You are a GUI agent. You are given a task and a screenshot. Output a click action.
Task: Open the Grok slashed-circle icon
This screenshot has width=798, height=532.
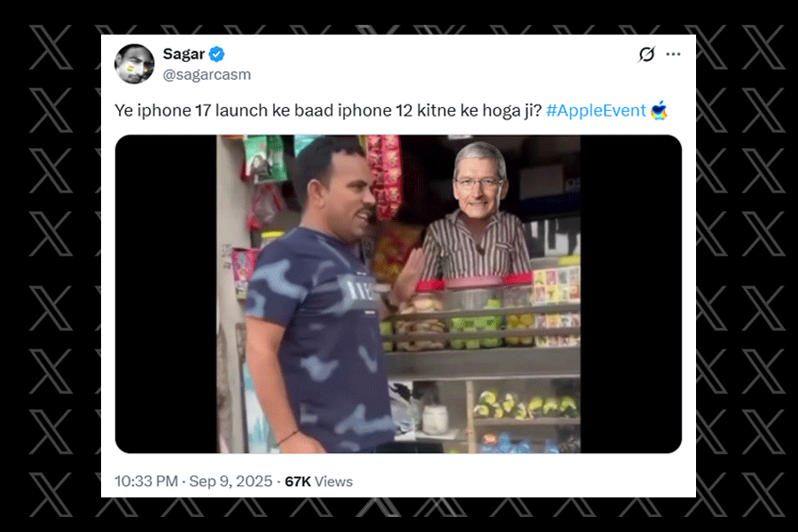[x=646, y=54]
